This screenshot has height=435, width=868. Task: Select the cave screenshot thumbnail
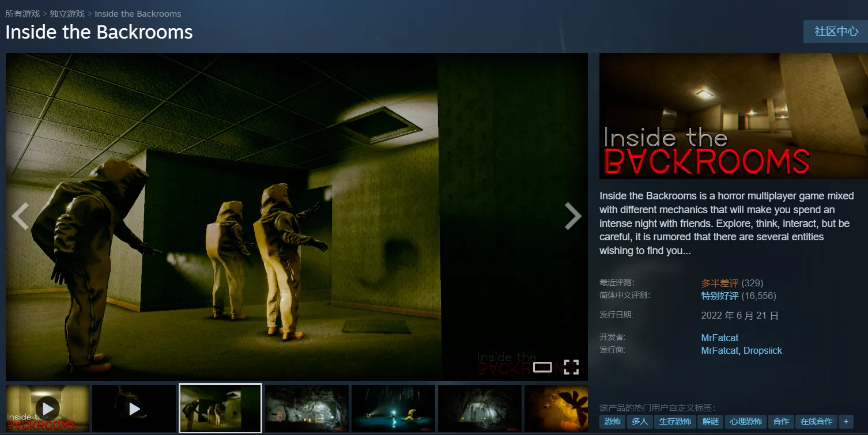(x=307, y=408)
